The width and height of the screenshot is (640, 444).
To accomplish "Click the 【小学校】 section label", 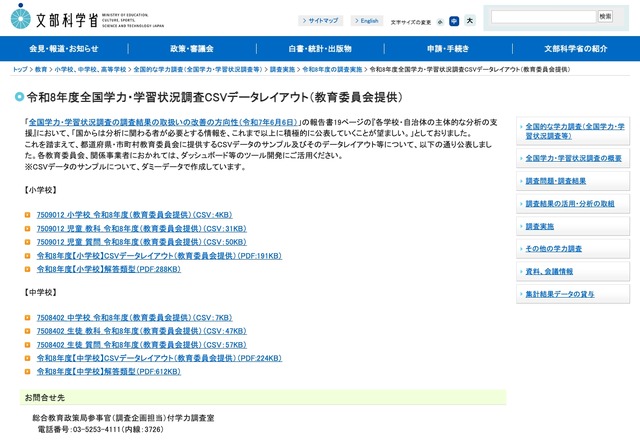I will [40, 190].
